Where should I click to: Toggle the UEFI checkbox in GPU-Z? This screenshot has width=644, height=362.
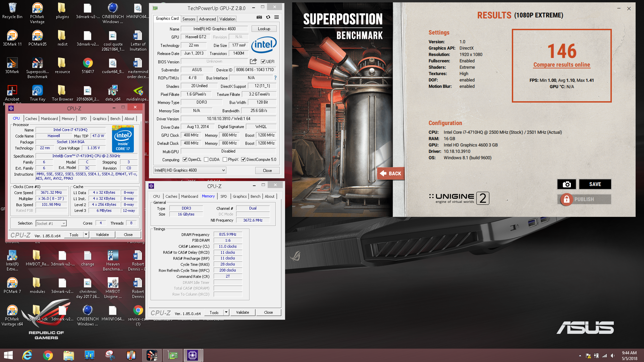[263, 62]
